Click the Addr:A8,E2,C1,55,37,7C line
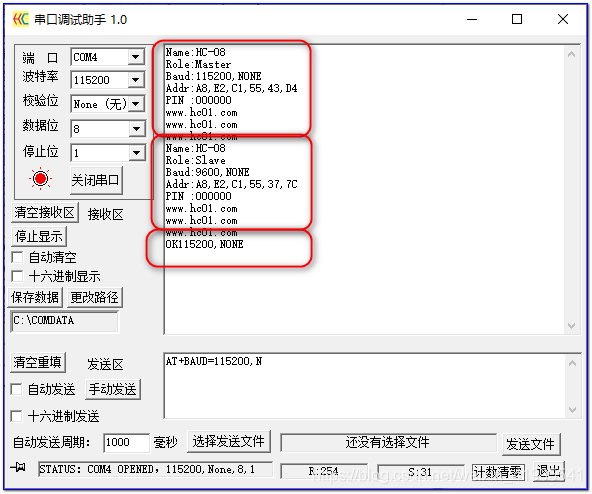The height and width of the screenshot is (494, 592). pyautogui.click(x=231, y=184)
